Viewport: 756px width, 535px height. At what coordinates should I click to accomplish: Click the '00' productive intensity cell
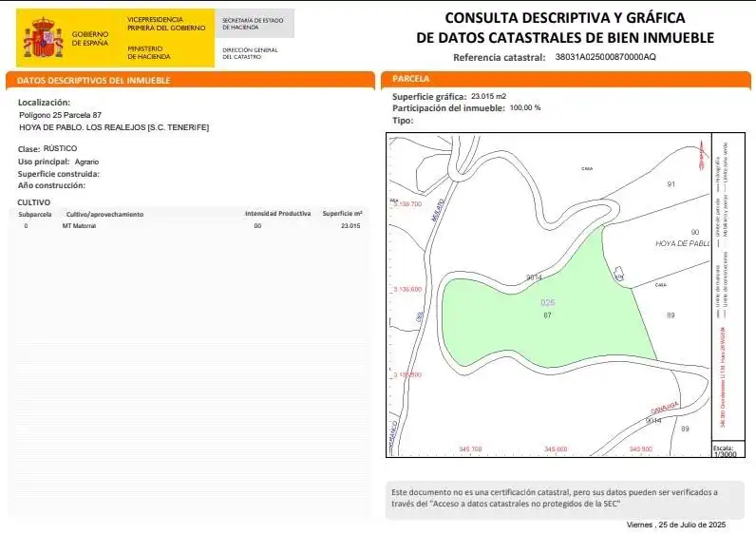257,226
